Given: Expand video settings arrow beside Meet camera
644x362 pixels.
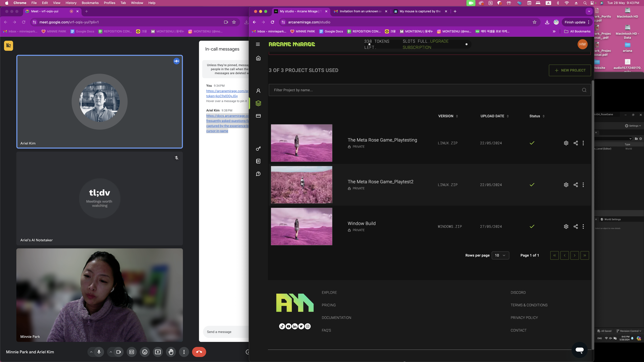Looking at the screenshot, I should coord(111,352).
